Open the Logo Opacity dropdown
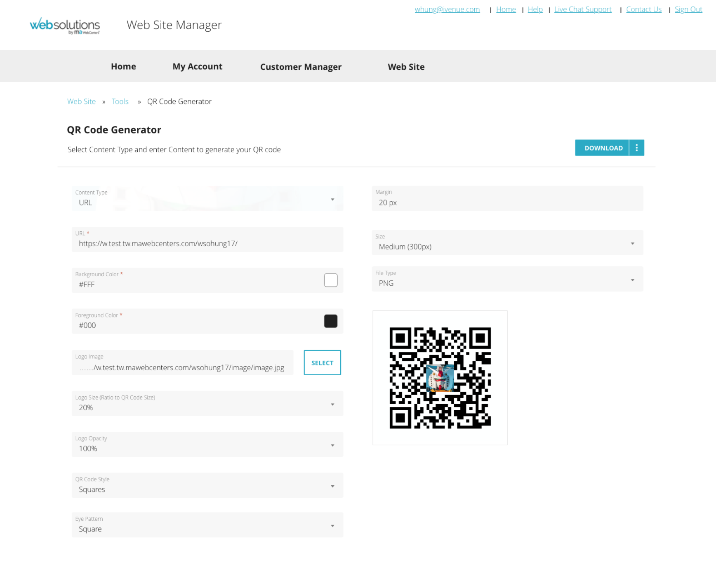 pyautogui.click(x=207, y=444)
